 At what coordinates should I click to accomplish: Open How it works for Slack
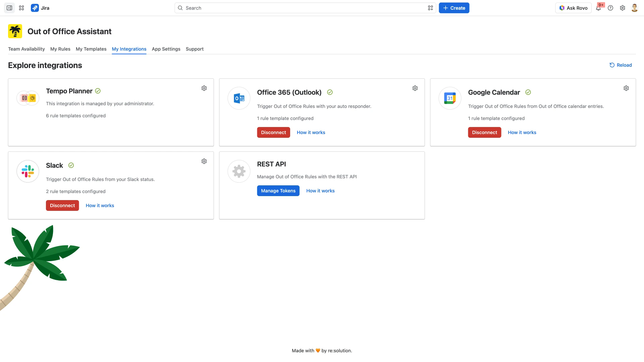coord(100,205)
